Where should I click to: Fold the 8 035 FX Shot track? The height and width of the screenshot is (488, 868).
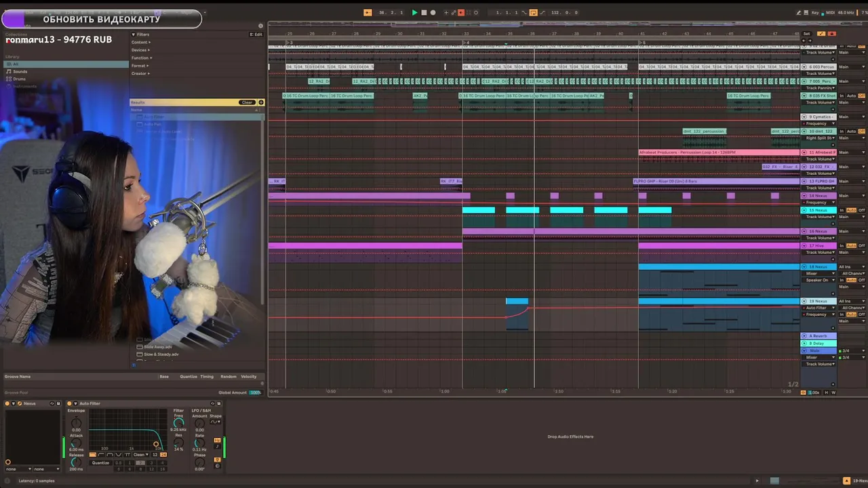(804, 96)
